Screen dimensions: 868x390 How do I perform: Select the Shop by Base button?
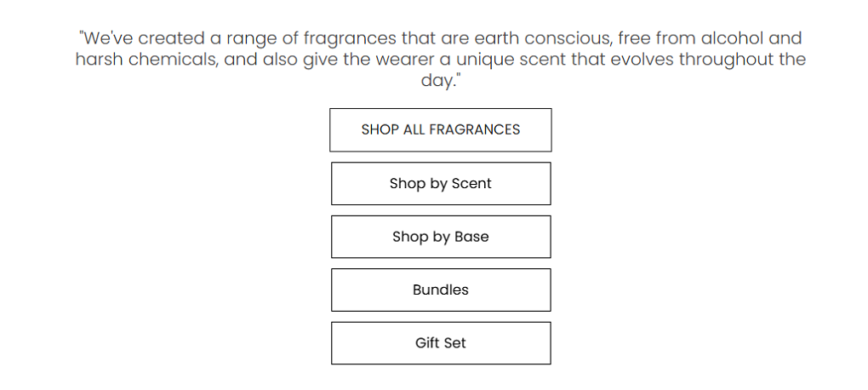click(x=441, y=237)
